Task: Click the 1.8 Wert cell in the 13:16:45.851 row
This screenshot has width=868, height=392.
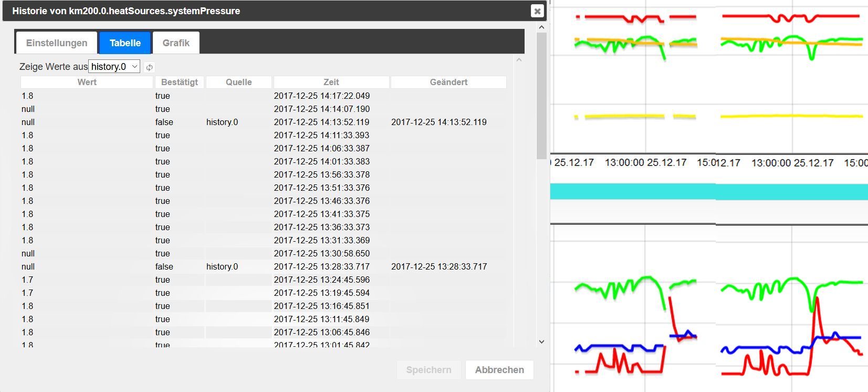Action: pyautogui.click(x=27, y=306)
